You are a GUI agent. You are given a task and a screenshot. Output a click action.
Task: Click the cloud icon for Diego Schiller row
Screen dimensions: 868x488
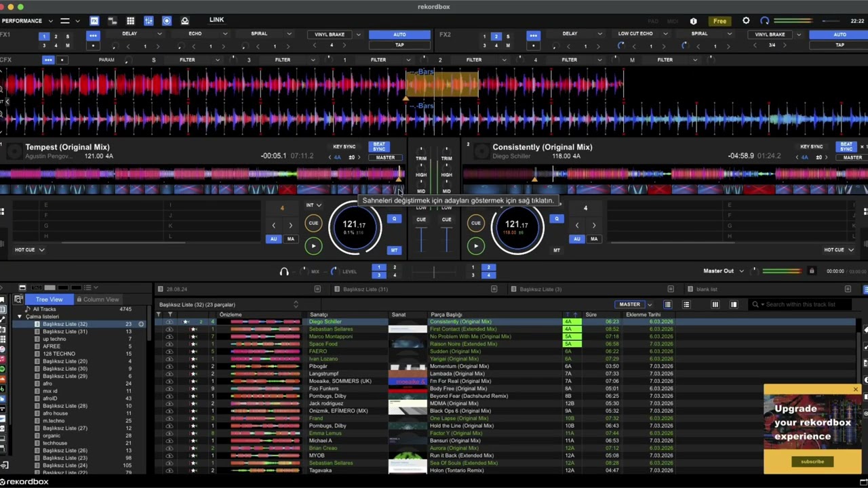tap(169, 322)
